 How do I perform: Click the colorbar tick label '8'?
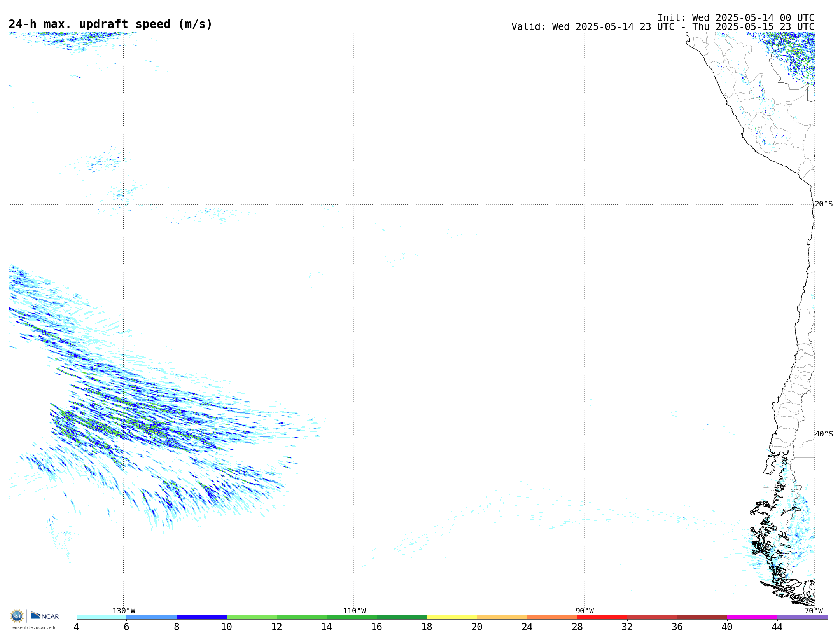pyautogui.click(x=177, y=627)
